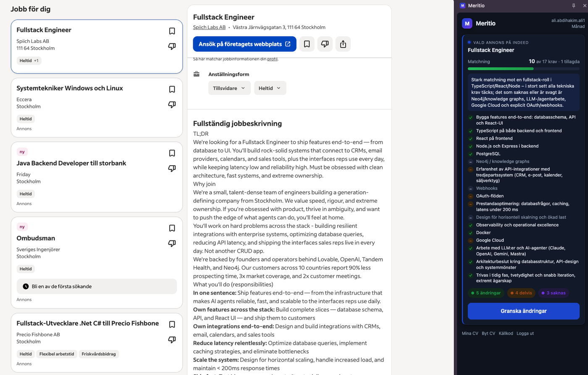Screen dimensions: 588x375
Task: Expand the Heltid chip under Anställningsform
Action: (x=270, y=88)
